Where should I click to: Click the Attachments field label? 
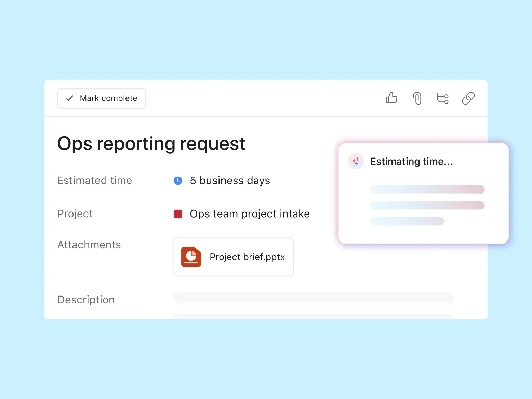[89, 245]
